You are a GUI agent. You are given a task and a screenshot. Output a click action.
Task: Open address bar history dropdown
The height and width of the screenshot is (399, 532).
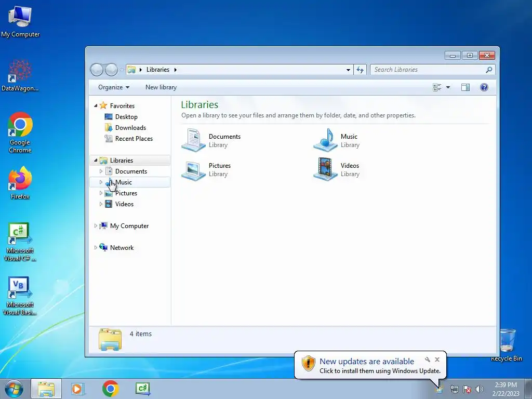pyautogui.click(x=348, y=70)
